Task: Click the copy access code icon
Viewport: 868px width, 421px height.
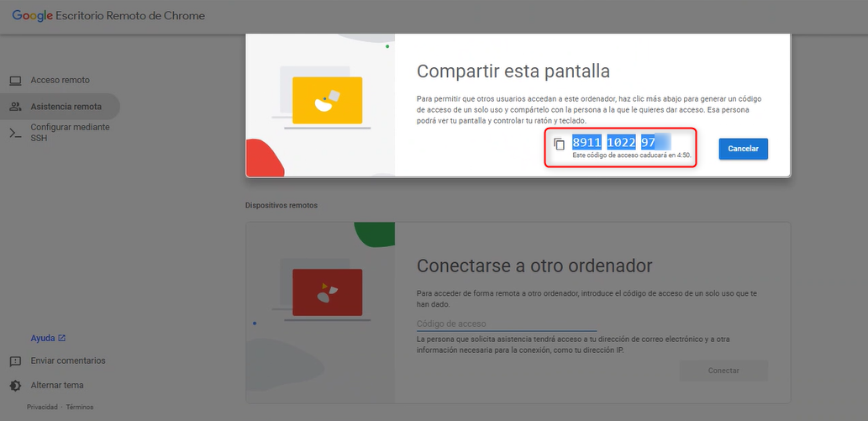Action: [x=560, y=144]
